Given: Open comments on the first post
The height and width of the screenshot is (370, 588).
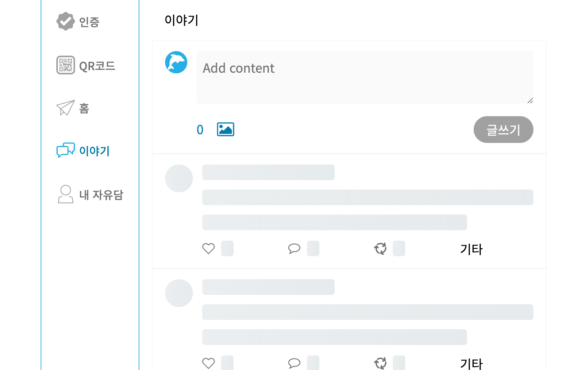Looking at the screenshot, I should (x=294, y=249).
